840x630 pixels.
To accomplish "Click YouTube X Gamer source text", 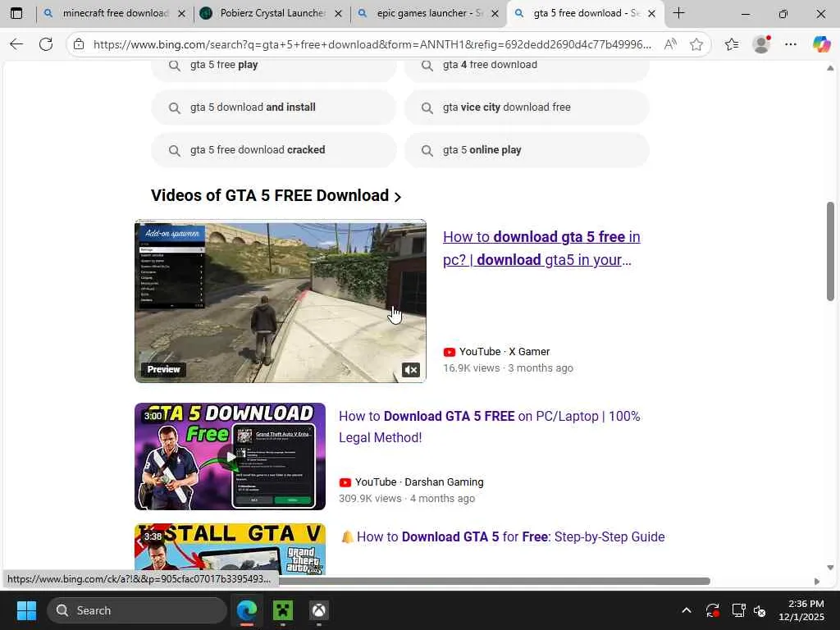I will [x=504, y=352].
